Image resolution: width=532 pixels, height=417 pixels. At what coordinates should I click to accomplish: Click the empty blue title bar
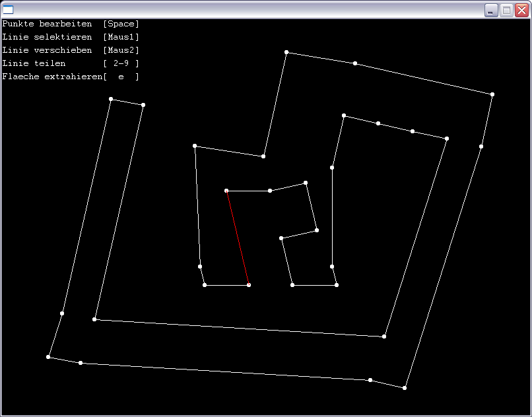pos(251,10)
